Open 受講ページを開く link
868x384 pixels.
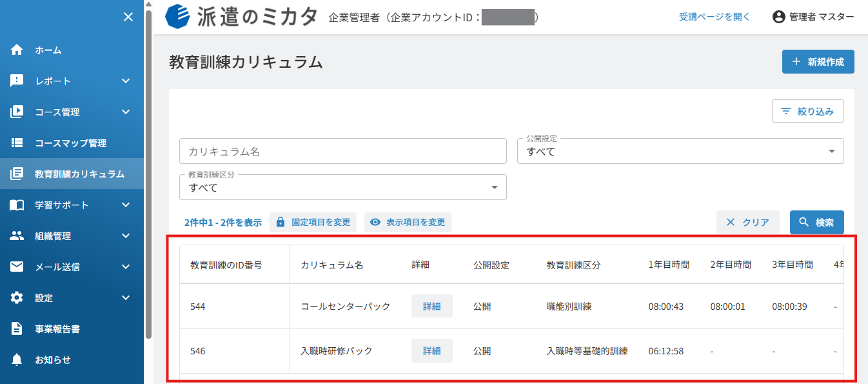click(715, 17)
